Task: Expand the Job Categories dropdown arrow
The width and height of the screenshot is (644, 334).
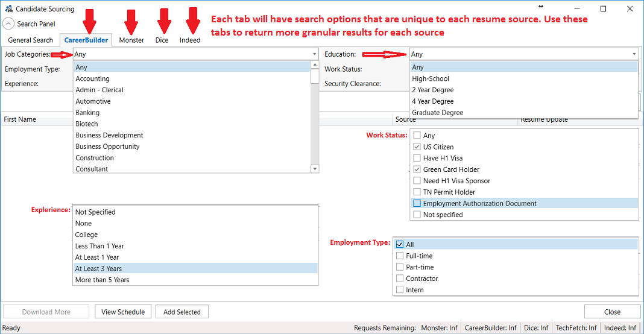Action: point(315,54)
